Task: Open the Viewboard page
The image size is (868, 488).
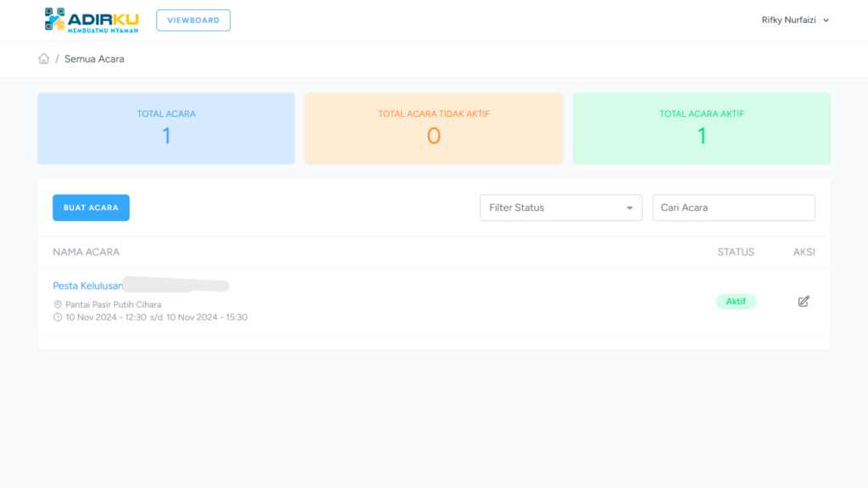Action: [x=193, y=20]
